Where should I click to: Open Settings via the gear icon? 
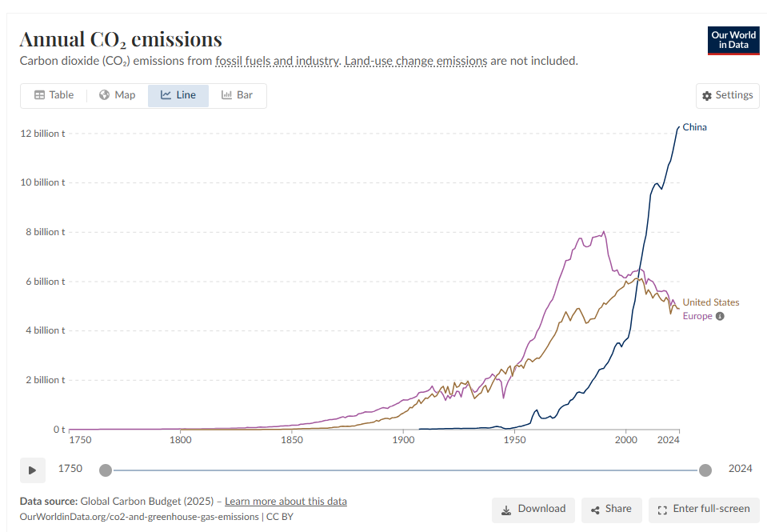707,96
